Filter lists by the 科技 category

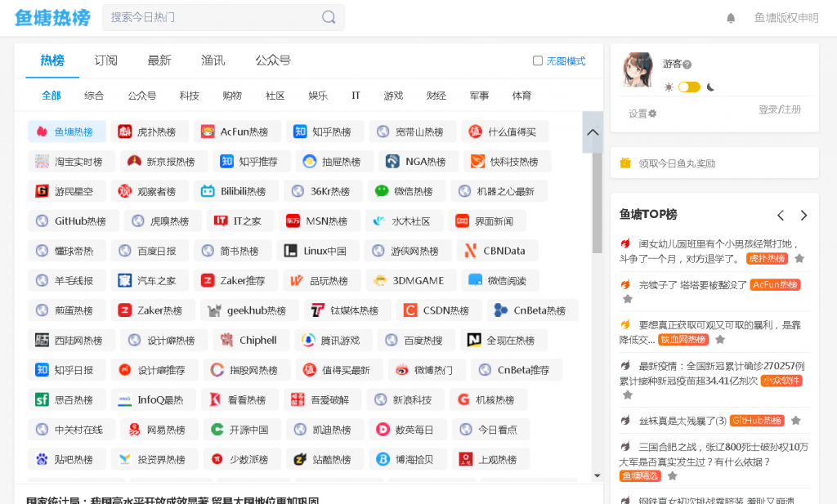click(x=189, y=95)
